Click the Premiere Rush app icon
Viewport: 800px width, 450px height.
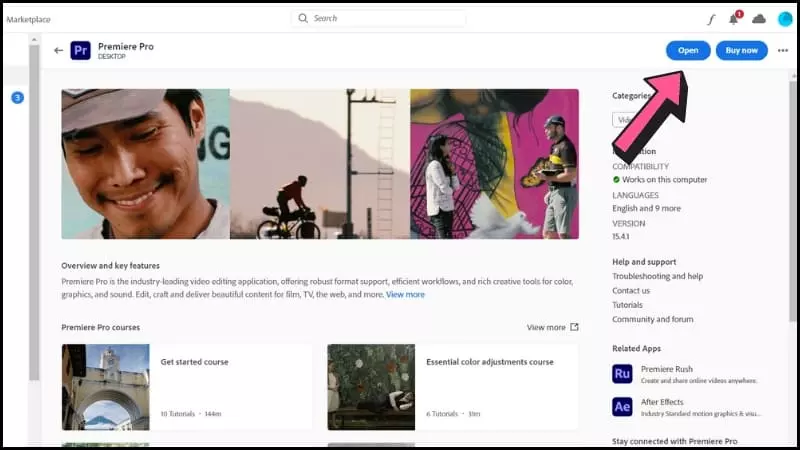pyautogui.click(x=622, y=374)
